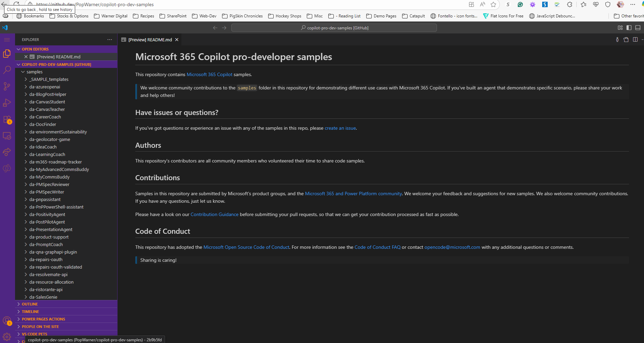
Task: Click the browser address bar URL
Action: [x=95, y=4]
